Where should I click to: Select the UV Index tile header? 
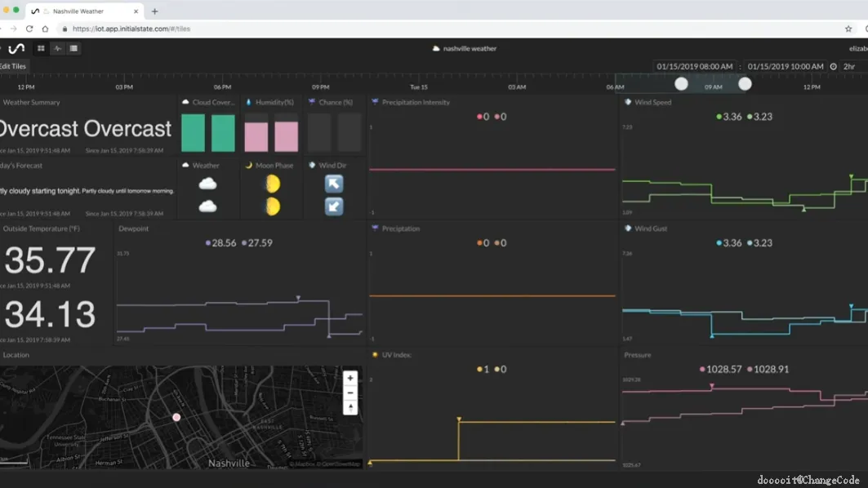coord(396,355)
